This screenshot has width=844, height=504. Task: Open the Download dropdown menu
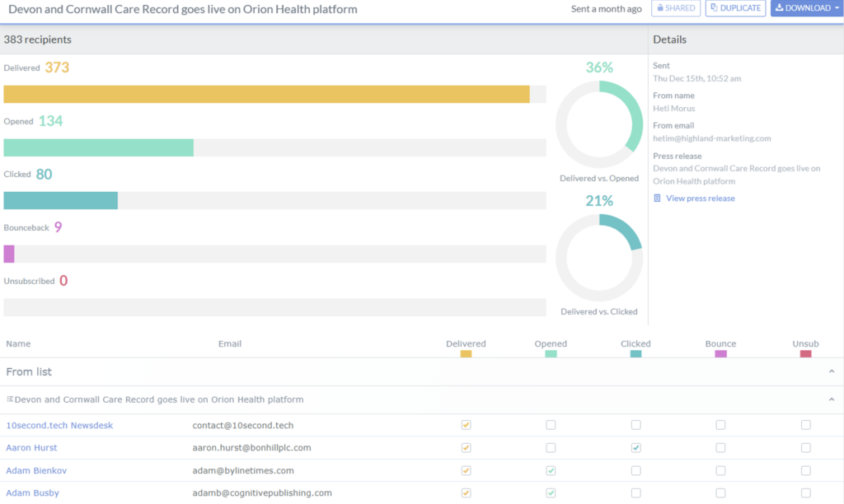806,8
